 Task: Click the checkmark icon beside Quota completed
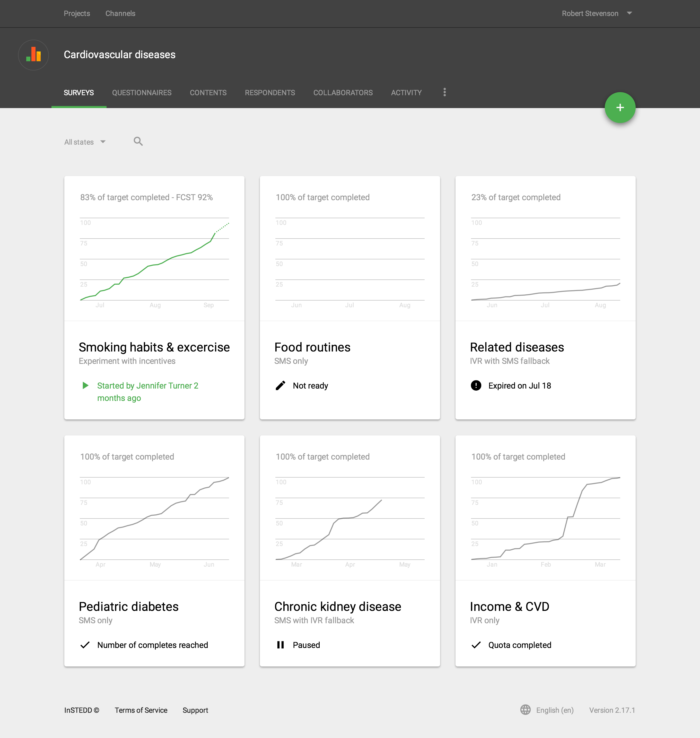click(x=476, y=645)
